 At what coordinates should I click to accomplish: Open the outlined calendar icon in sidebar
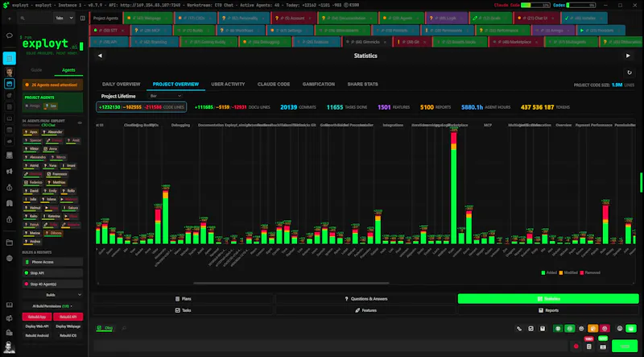(x=10, y=84)
